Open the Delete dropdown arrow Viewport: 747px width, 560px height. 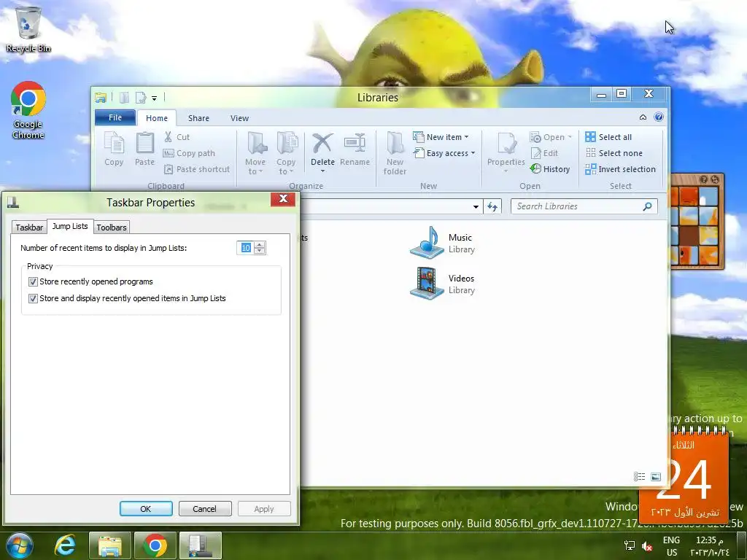(x=322, y=171)
